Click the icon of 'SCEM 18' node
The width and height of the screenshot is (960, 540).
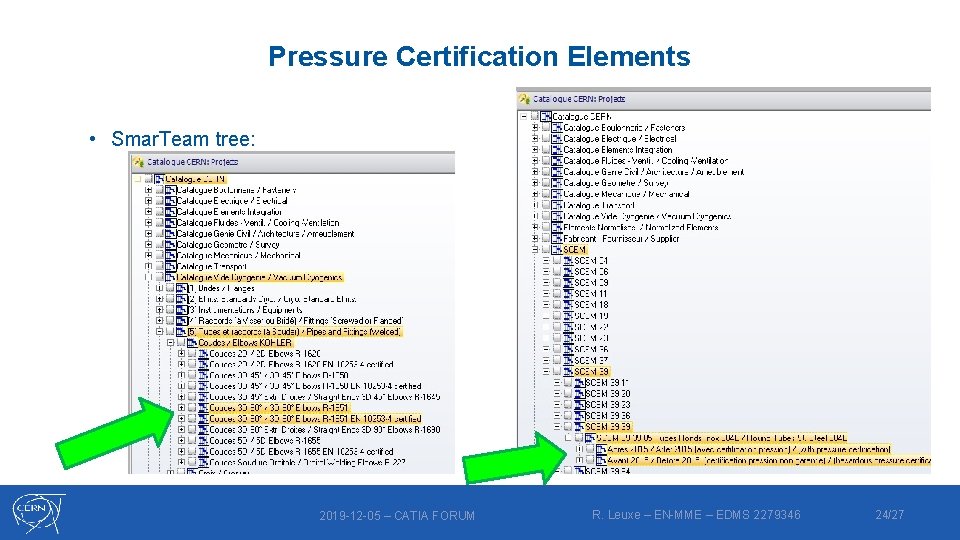point(568,304)
